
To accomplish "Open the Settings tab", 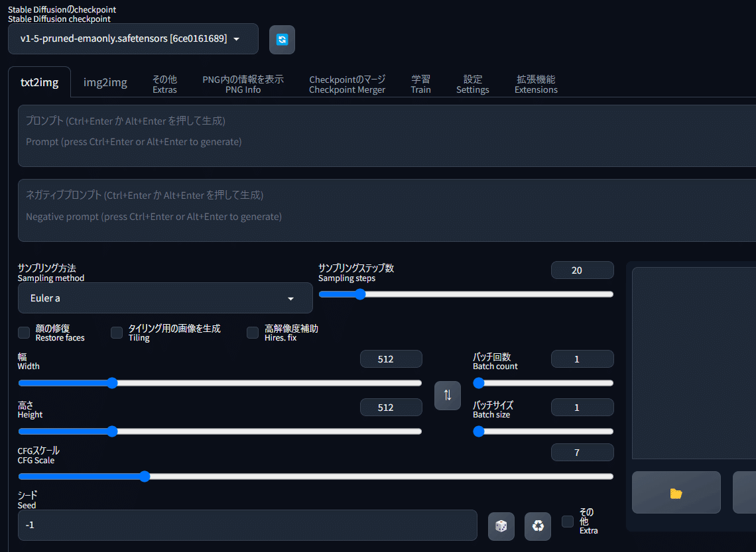I will click(472, 84).
